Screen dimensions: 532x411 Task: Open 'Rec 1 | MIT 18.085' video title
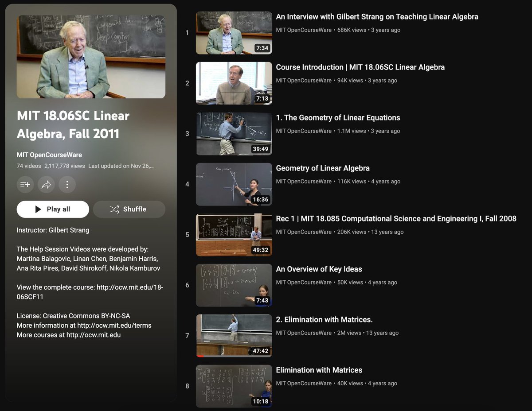tap(396, 219)
